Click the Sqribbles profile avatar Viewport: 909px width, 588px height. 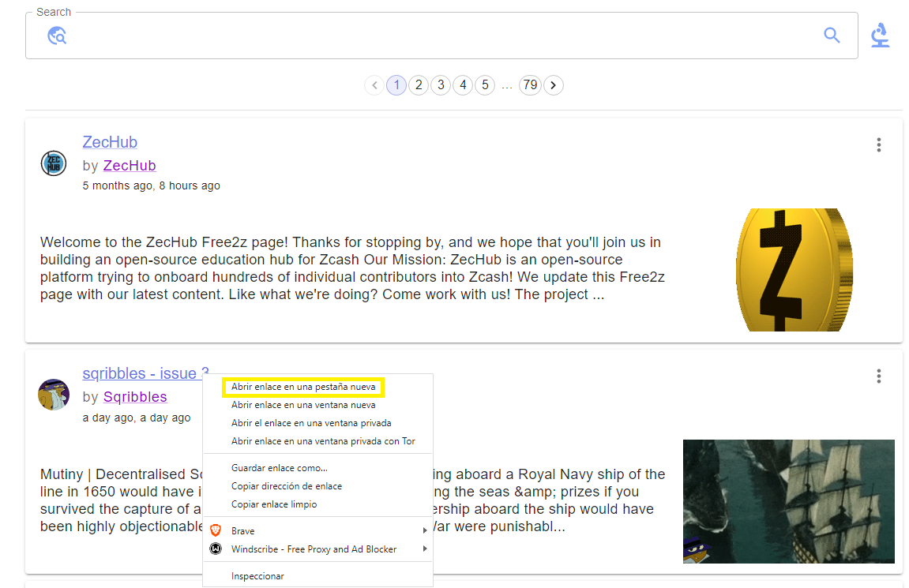[53, 395]
